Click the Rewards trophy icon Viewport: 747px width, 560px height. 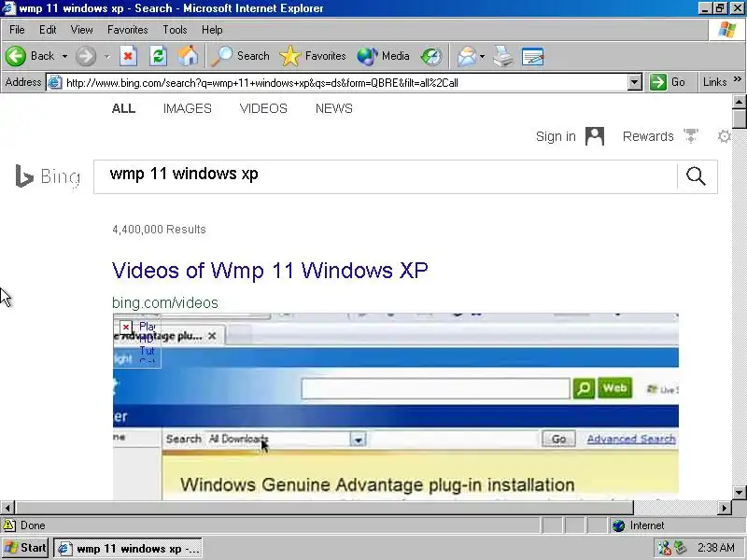[x=691, y=135]
